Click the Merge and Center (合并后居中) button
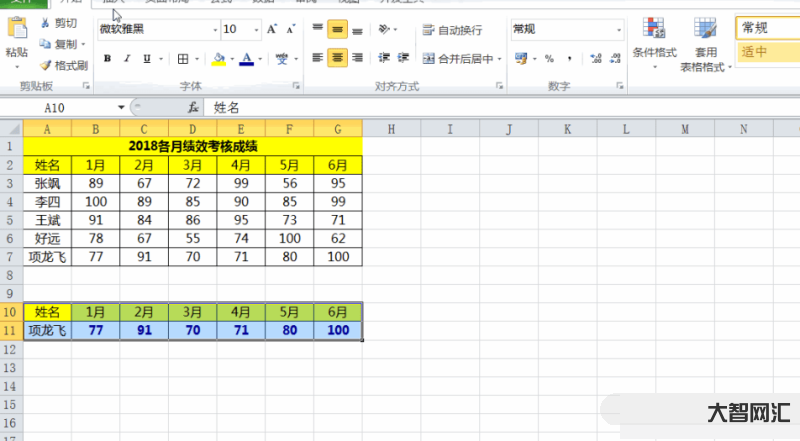 coord(461,59)
